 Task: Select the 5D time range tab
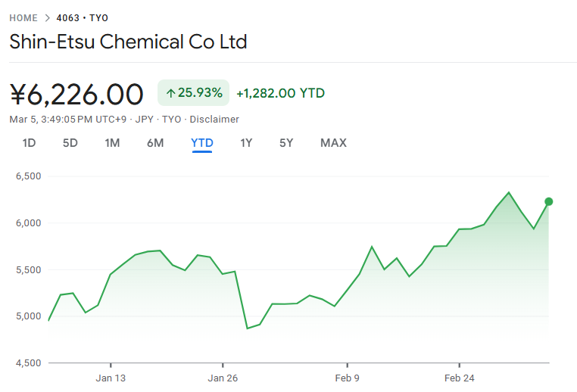tap(70, 143)
